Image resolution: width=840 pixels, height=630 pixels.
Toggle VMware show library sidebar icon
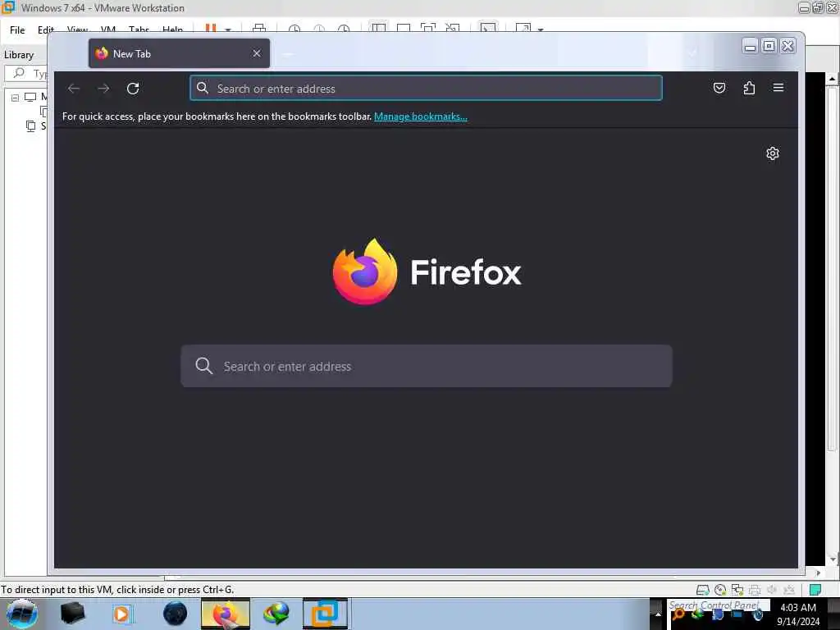pos(379,29)
